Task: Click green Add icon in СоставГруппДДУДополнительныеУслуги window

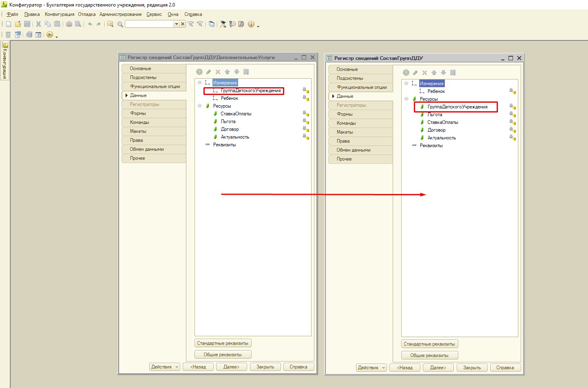Action: pyautogui.click(x=199, y=72)
